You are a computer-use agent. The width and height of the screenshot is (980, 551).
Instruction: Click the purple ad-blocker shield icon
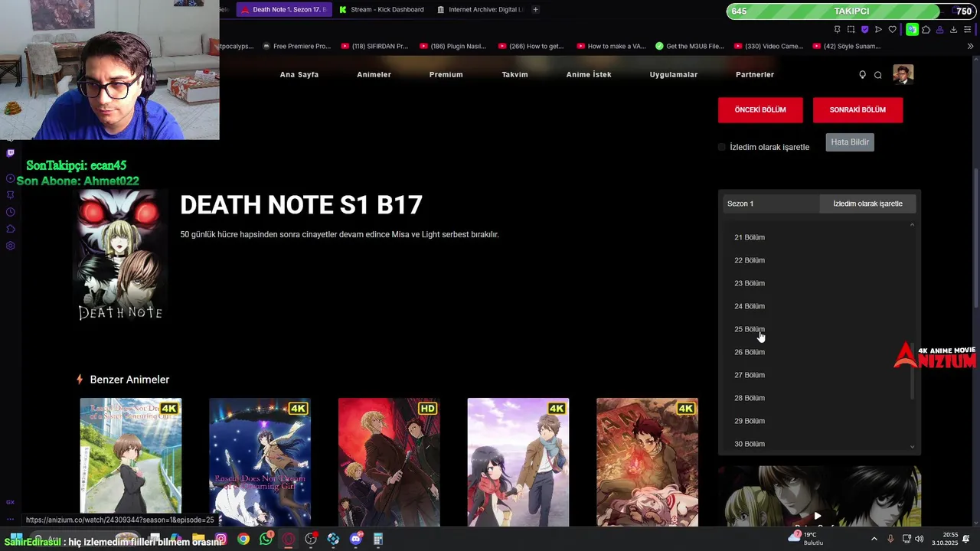[x=864, y=29]
